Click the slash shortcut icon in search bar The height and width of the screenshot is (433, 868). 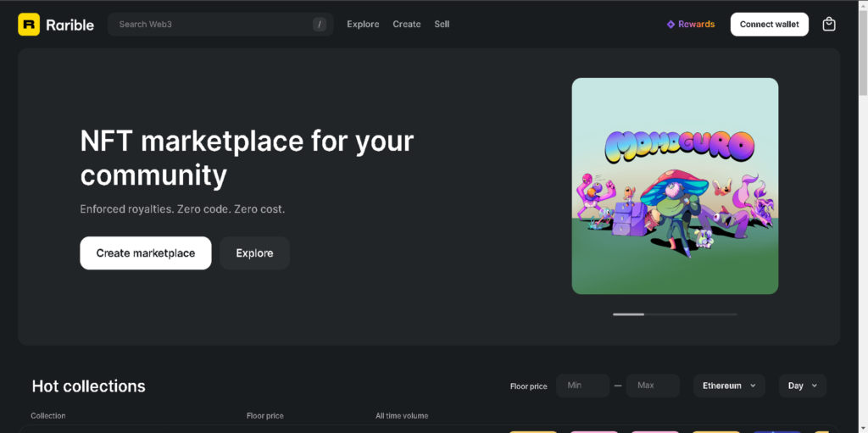(x=320, y=25)
